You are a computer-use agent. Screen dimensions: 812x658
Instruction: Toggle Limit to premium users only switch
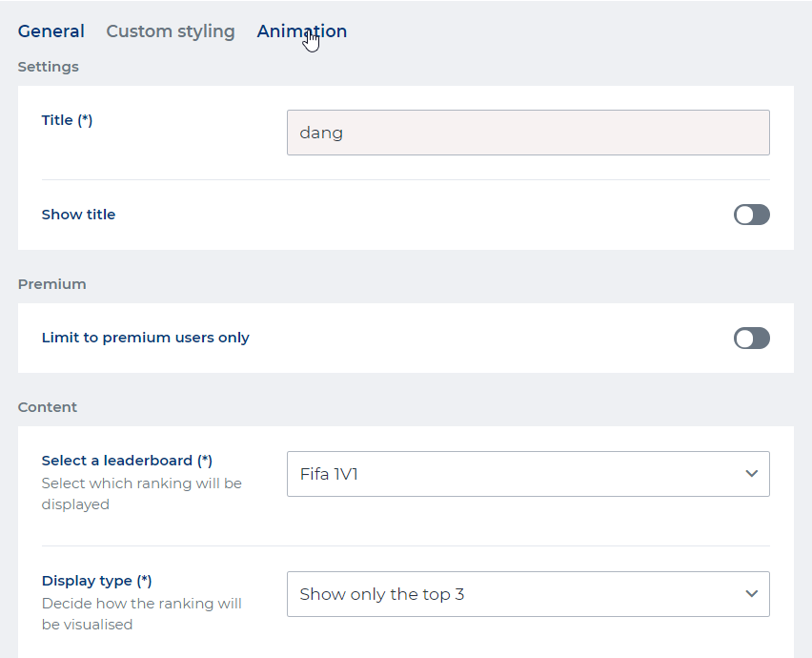coord(751,339)
